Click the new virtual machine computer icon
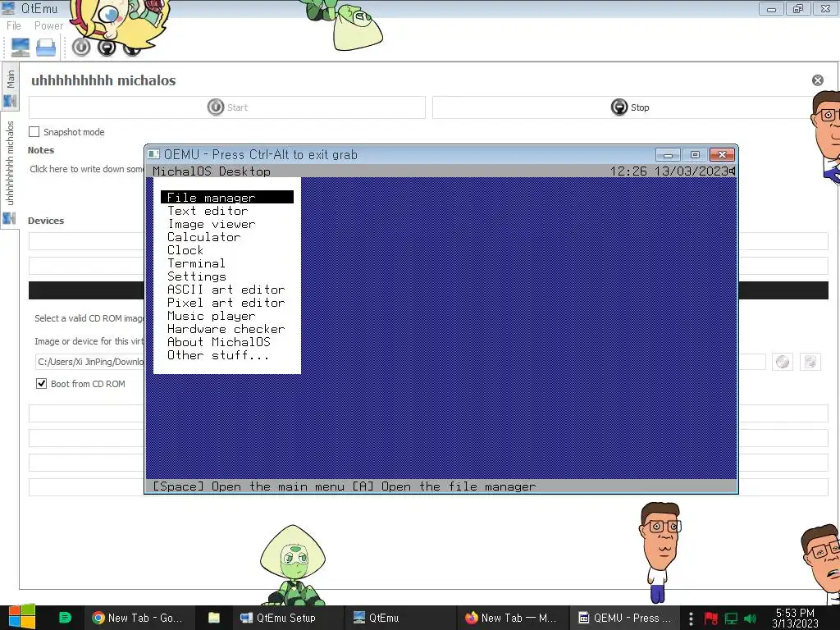 21,48
